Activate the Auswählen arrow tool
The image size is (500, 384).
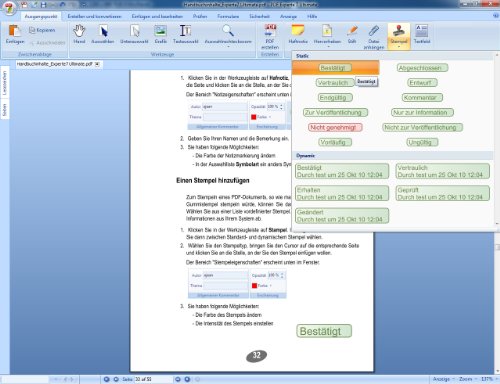point(103,34)
